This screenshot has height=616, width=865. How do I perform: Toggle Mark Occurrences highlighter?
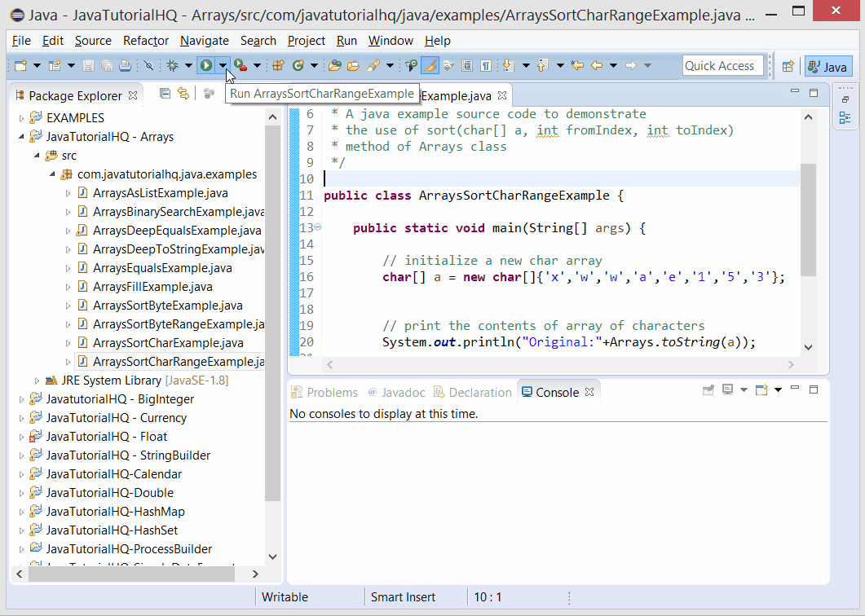pos(430,66)
